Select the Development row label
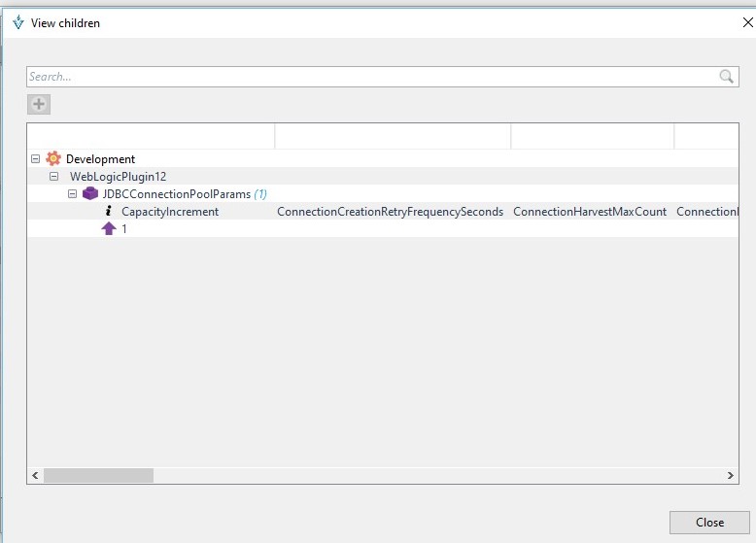Viewport: 756px width, 543px height. (100, 159)
